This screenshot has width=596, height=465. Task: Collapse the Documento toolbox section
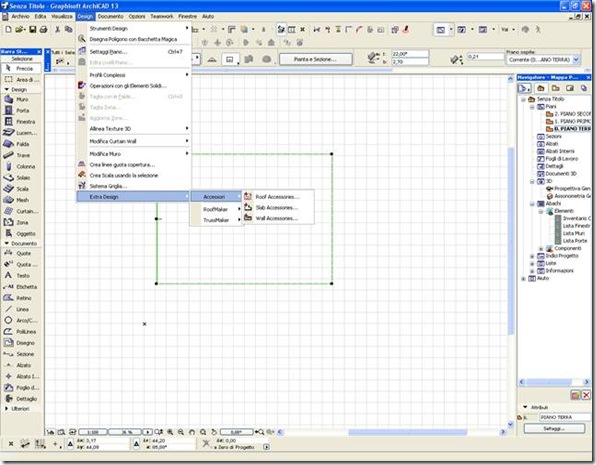coord(6,243)
